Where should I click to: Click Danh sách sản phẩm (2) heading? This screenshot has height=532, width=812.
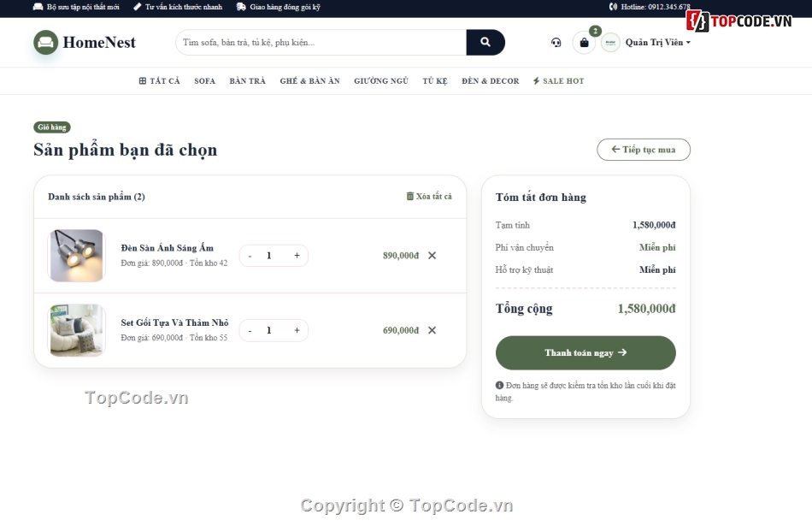click(97, 197)
